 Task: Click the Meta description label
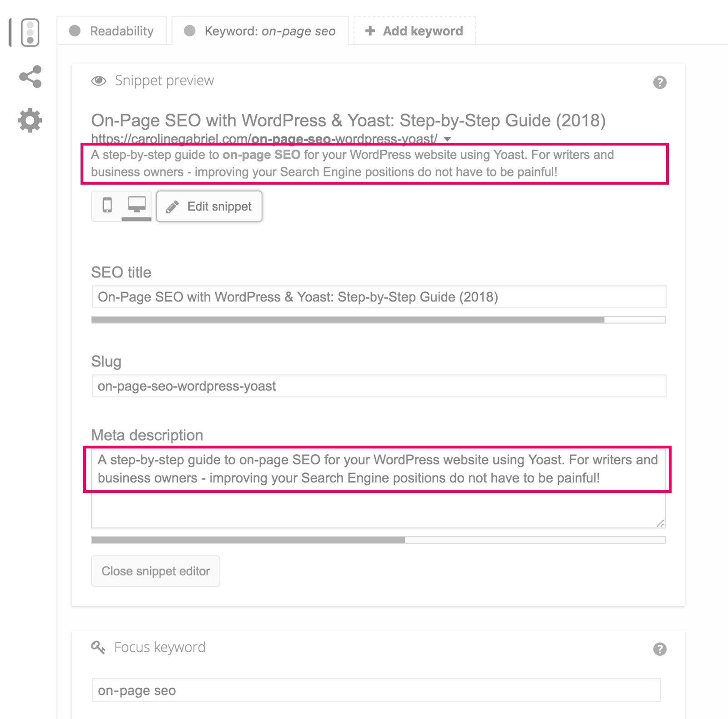click(x=147, y=435)
